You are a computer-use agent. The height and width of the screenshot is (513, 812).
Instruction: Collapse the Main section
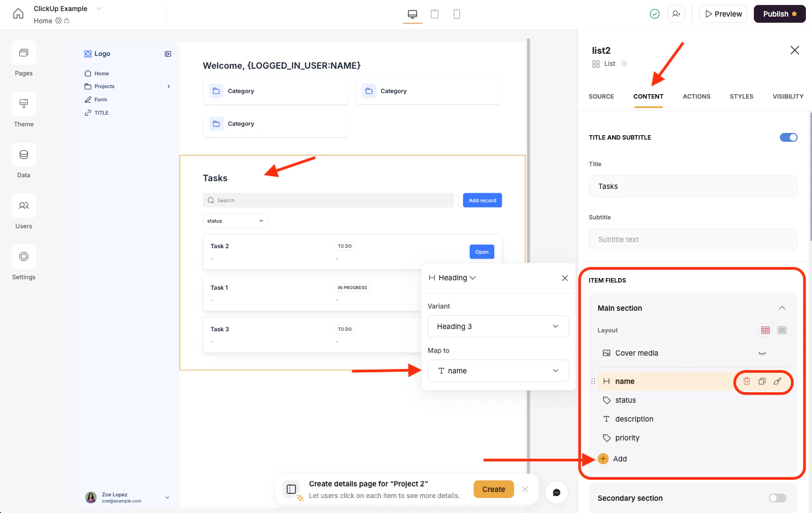pyautogui.click(x=782, y=308)
